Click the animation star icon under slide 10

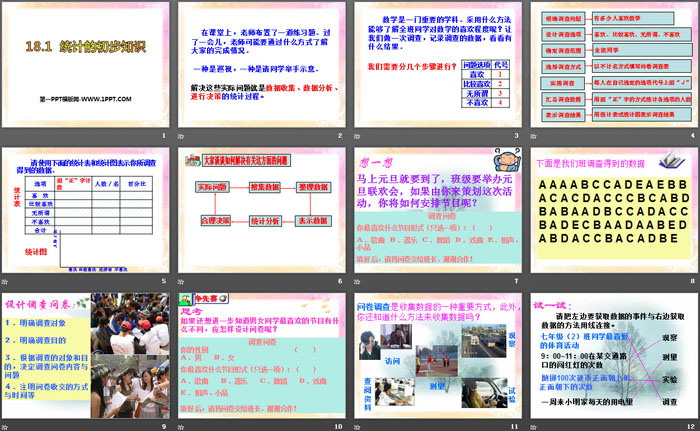pyautogui.click(x=182, y=425)
